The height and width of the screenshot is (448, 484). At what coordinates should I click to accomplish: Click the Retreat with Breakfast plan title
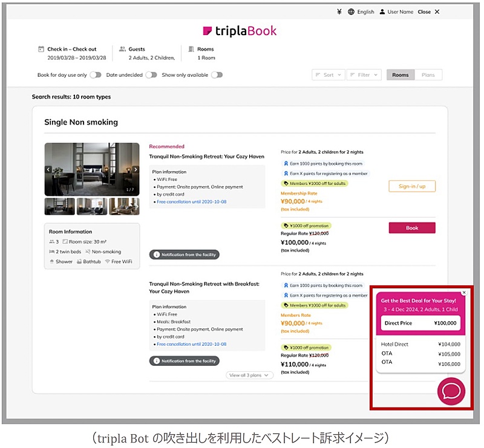click(204, 288)
